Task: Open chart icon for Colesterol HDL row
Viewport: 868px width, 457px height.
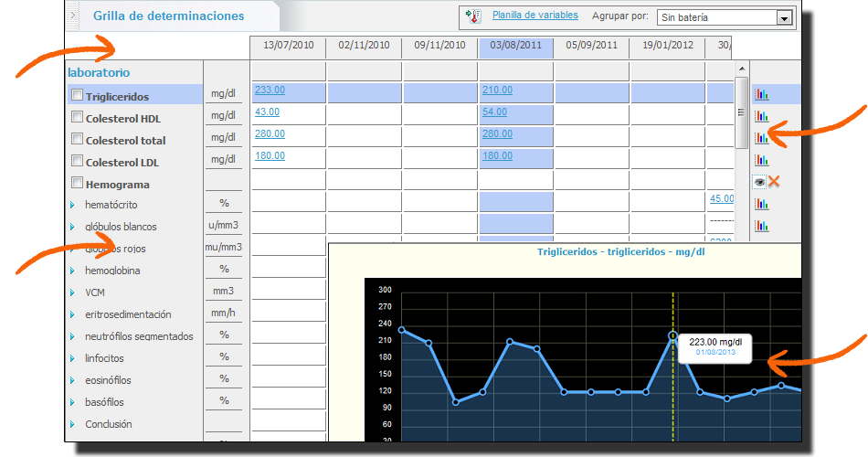Action: pos(760,116)
